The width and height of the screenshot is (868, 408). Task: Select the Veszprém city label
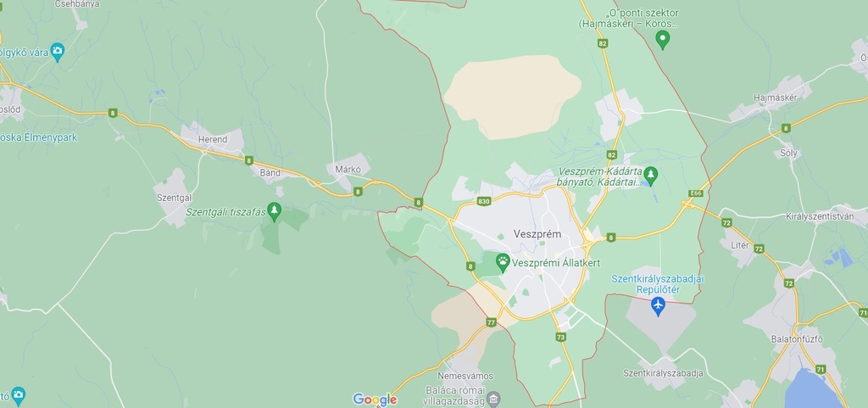537,234
